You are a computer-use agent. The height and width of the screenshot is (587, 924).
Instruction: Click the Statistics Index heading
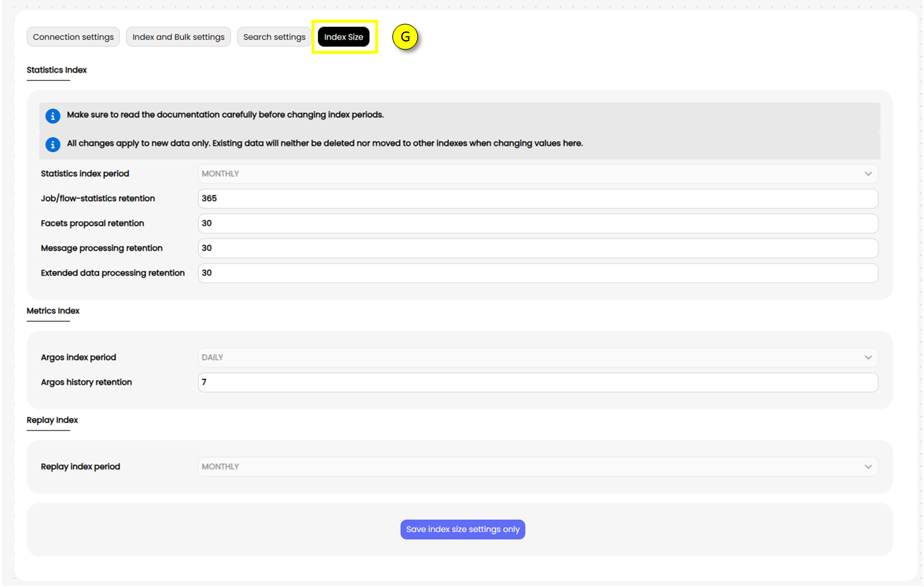57,70
